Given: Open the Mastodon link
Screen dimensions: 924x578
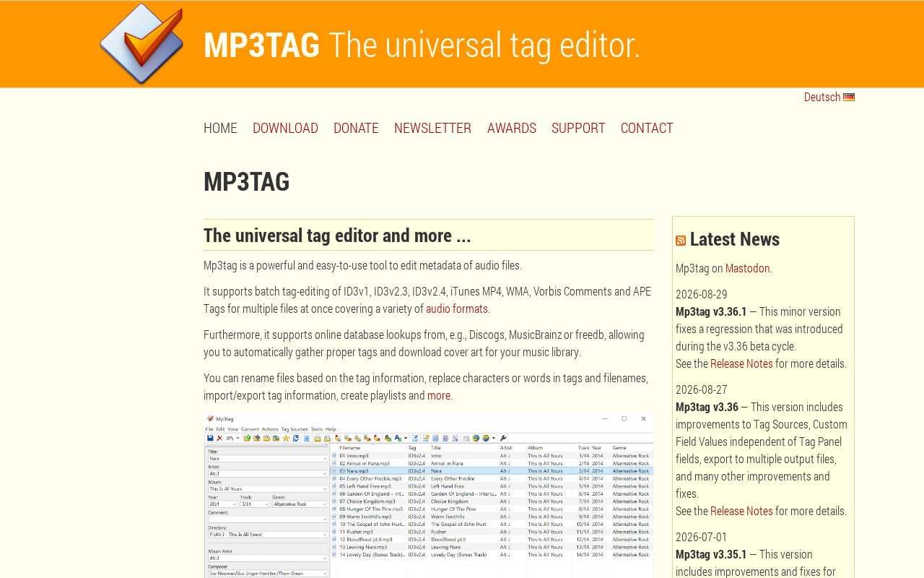Looking at the screenshot, I should tap(747, 268).
